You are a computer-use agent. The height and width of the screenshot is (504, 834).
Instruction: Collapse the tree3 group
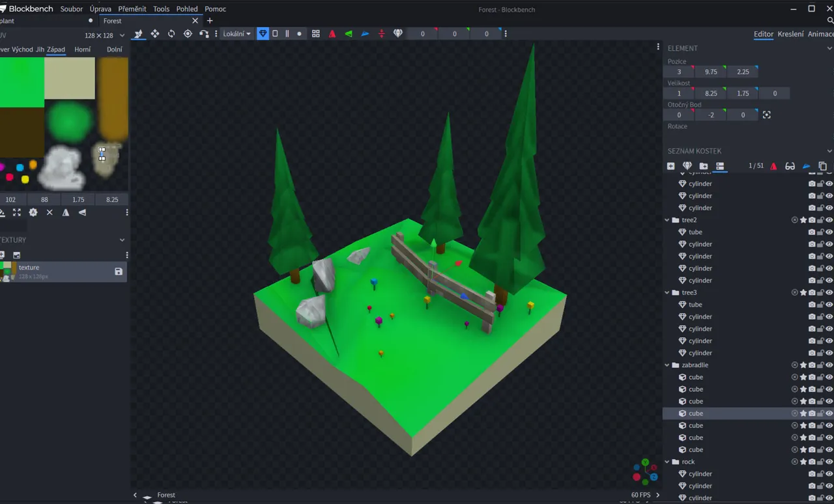[x=667, y=292]
